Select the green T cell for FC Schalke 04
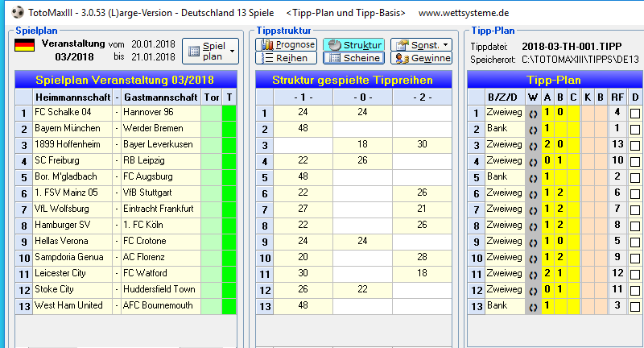Image resolution: width=644 pixels, height=348 pixels. tap(229, 113)
